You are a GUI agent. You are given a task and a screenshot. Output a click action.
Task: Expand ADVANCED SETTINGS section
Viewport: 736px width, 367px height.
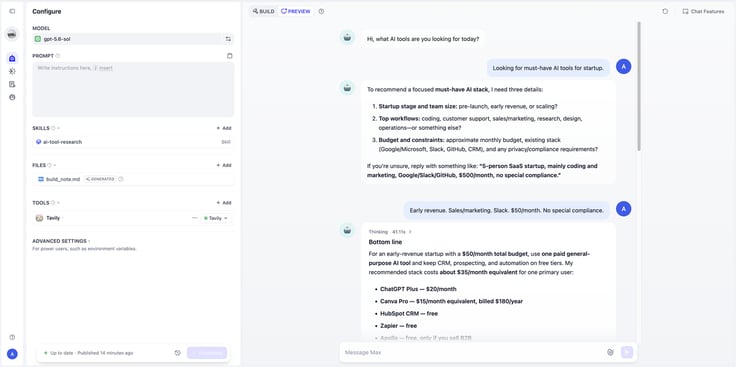[x=61, y=241]
